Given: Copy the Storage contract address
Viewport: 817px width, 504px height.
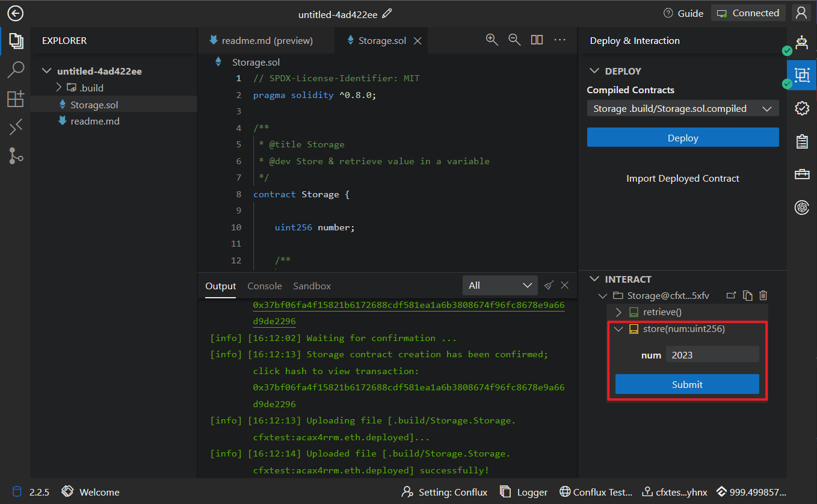Looking at the screenshot, I should click(x=747, y=295).
